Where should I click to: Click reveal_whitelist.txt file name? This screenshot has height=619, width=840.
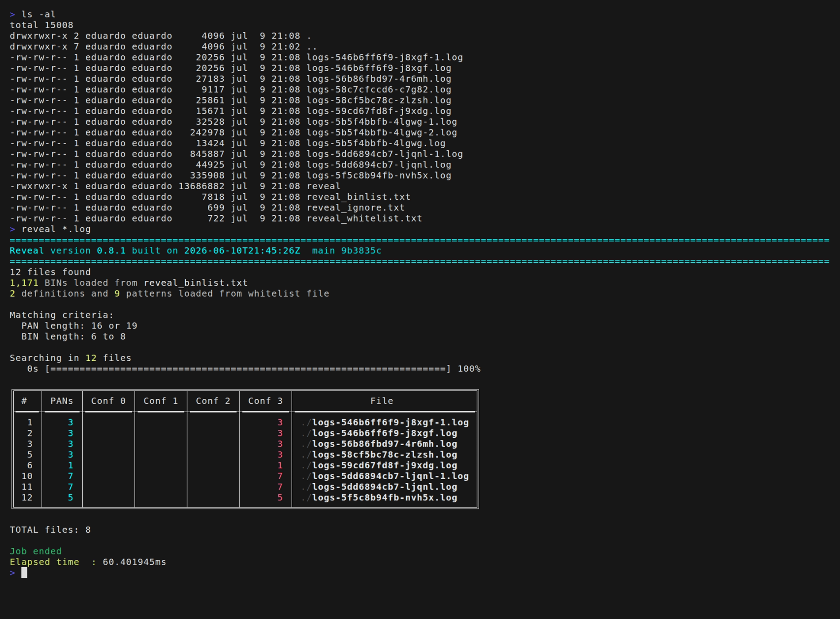[364, 218]
